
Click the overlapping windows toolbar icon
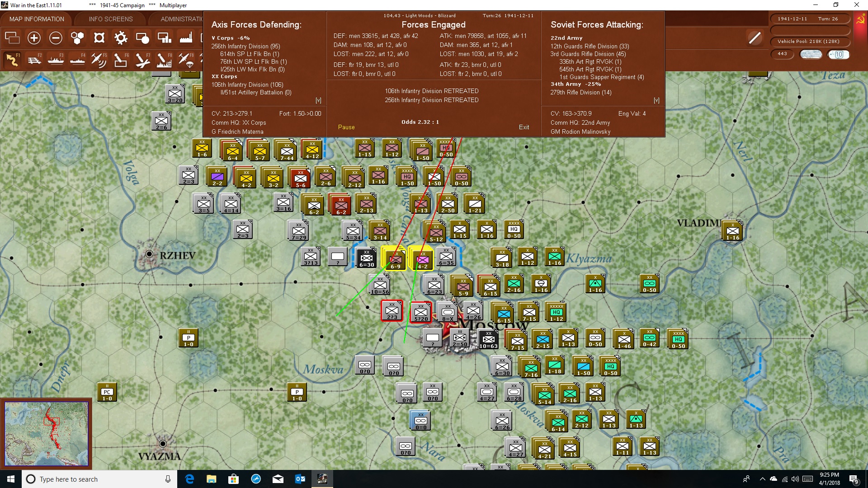pyautogui.click(x=12, y=38)
